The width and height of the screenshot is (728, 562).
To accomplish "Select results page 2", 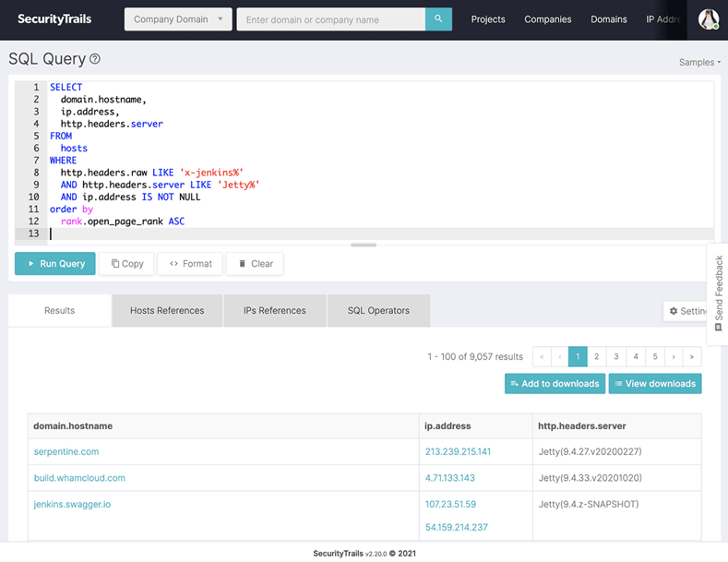I will click(x=597, y=357).
